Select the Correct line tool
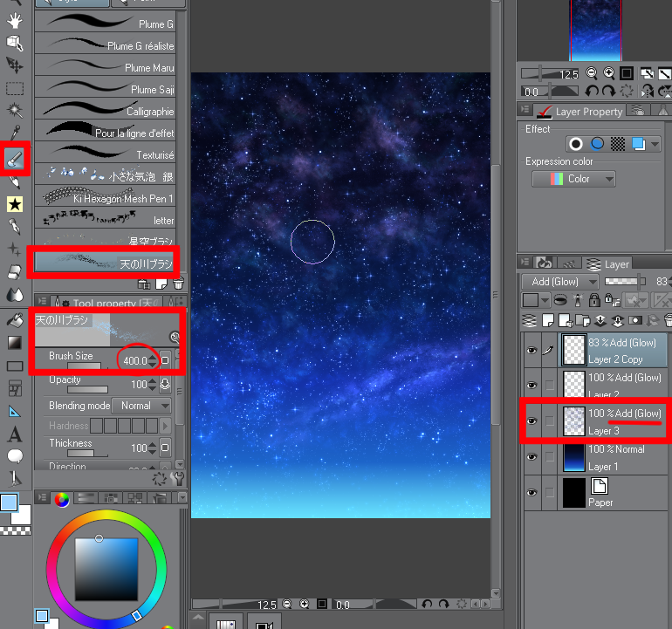The image size is (672, 629). pyautogui.click(x=15, y=479)
